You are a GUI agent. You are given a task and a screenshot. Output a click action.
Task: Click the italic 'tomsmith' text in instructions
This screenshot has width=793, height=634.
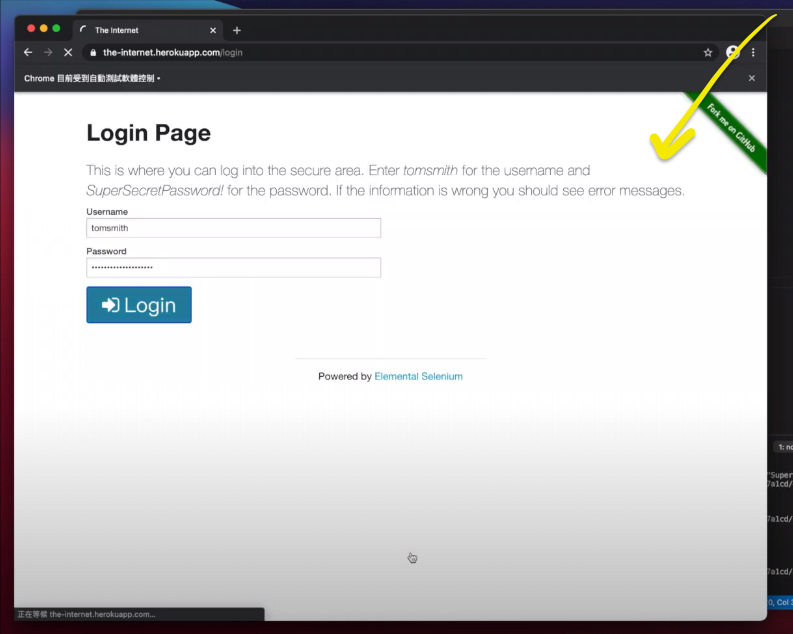(430, 170)
